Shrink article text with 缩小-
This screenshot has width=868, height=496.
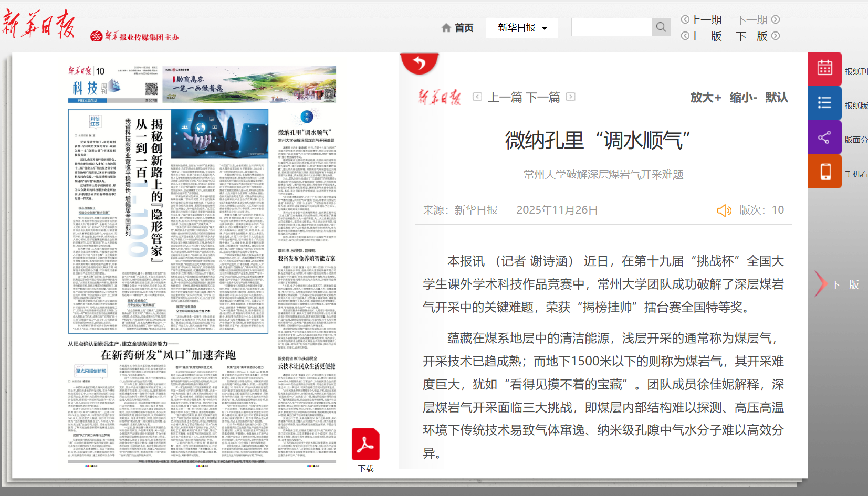743,97
